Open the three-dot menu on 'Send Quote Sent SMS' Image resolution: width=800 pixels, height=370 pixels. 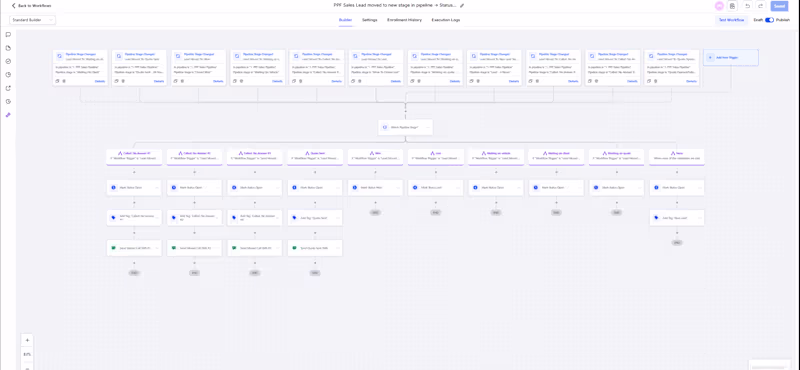pos(338,248)
